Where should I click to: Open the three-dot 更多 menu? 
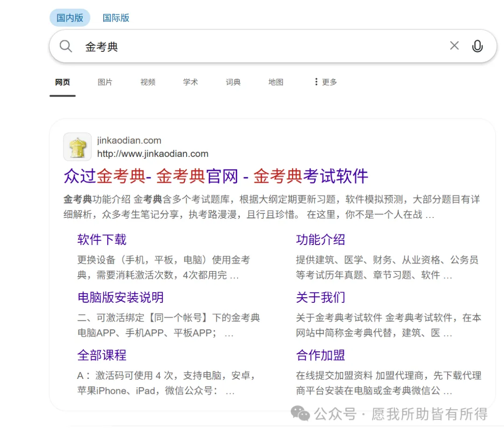[x=326, y=82]
